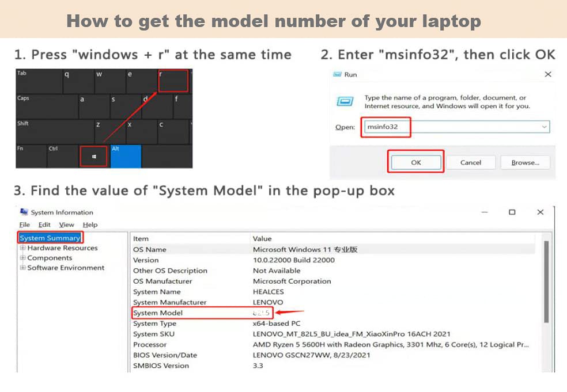The width and height of the screenshot is (567, 392).
Task: Click the Fn key on the keyboard
Action: 31,157
